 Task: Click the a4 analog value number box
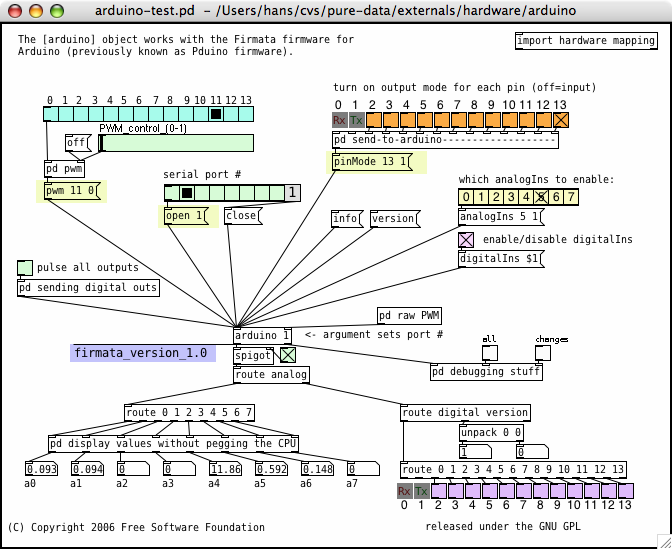[226, 468]
